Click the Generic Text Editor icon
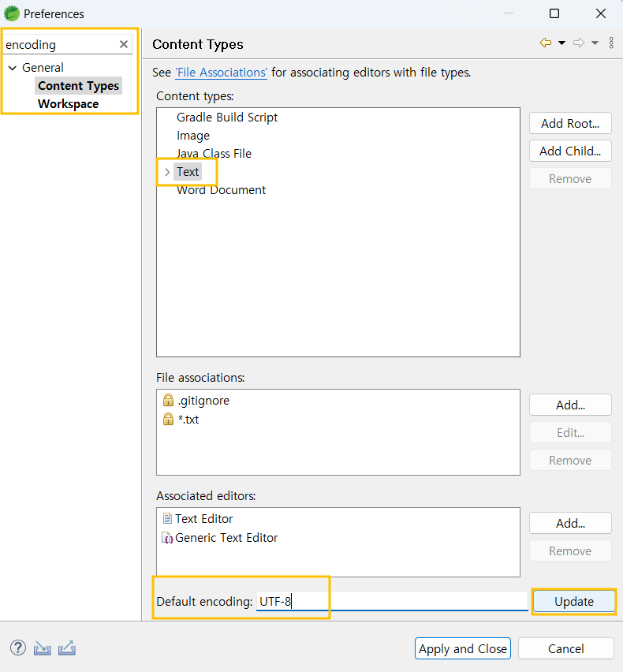 [167, 538]
